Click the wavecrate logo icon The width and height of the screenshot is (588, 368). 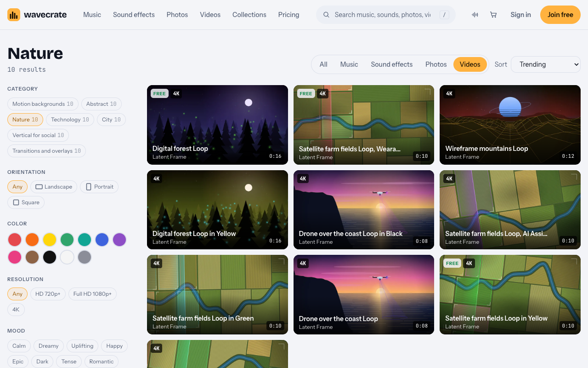click(14, 15)
